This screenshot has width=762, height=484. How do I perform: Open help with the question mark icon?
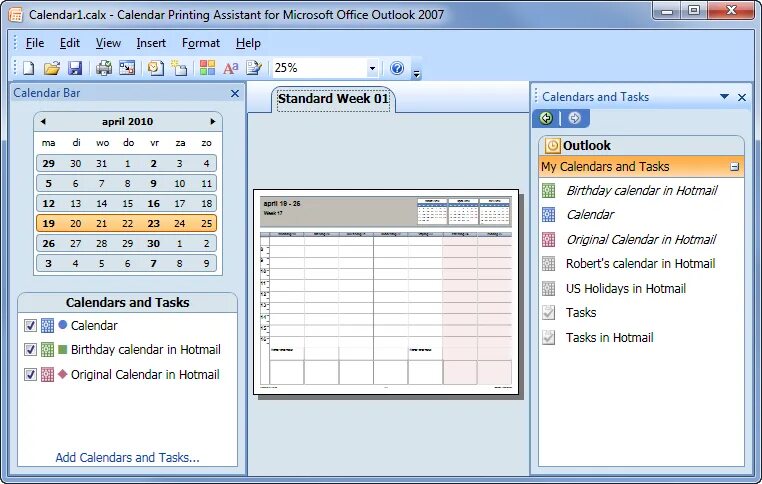click(397, 68)
